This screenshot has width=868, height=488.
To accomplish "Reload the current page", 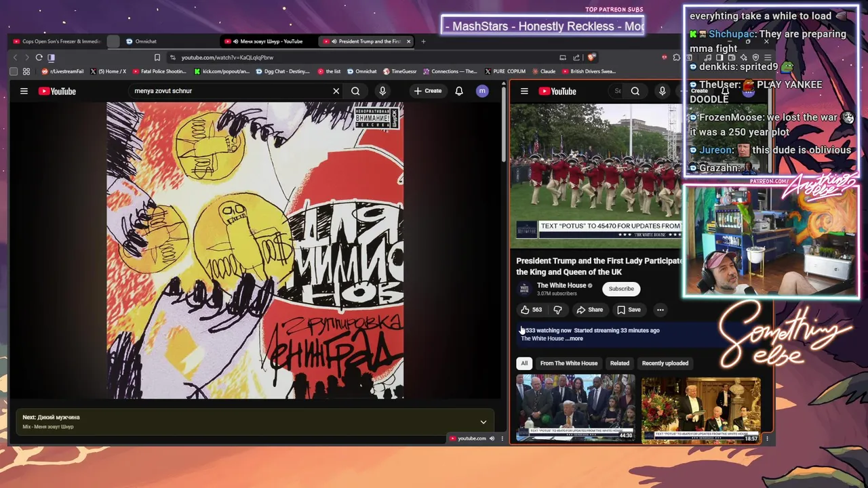I will tap(39, 58).
